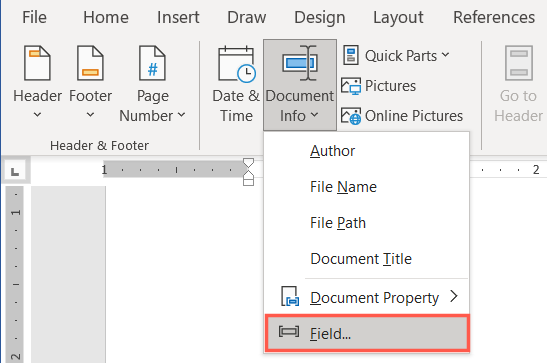This screenshot has height=363, width=547.
Task: Click the Field icon in menu
Action: point(289,332)
